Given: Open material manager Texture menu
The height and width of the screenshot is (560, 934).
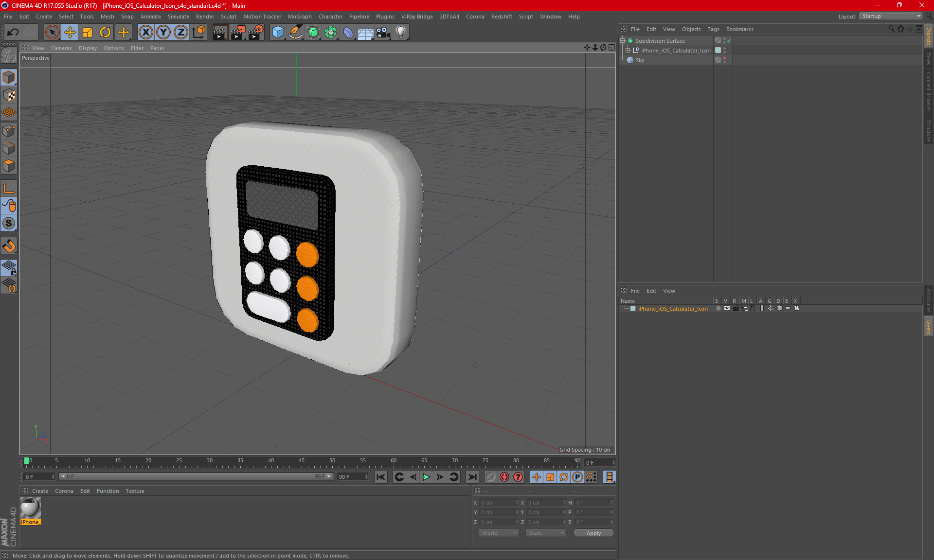Looking at the screenshot, I should (x=135, y=491).
